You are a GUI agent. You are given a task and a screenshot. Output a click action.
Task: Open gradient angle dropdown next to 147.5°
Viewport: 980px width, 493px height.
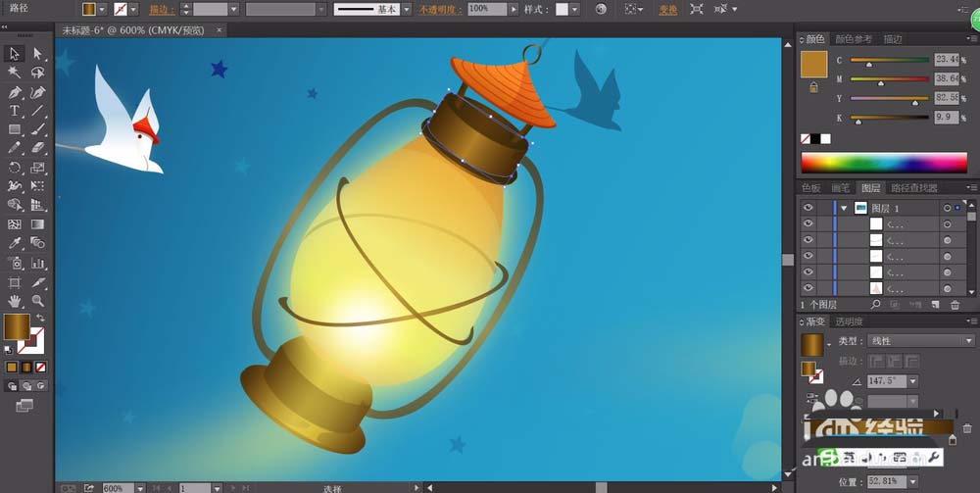point(912,381)
